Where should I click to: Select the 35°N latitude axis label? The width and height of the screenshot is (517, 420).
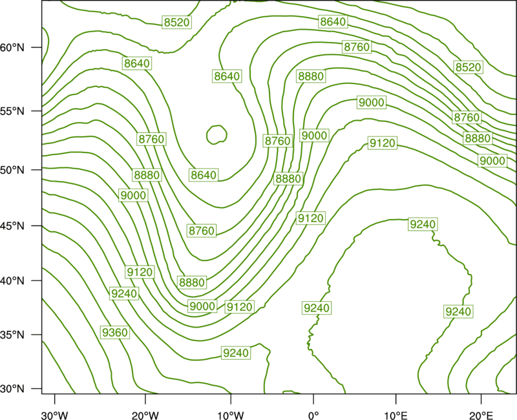[12, 335]
